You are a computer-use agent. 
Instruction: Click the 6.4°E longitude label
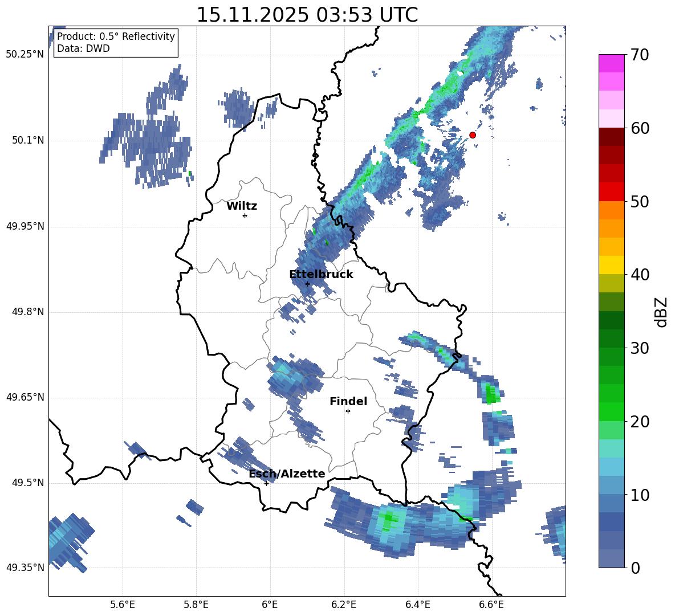tap(417, 605)
